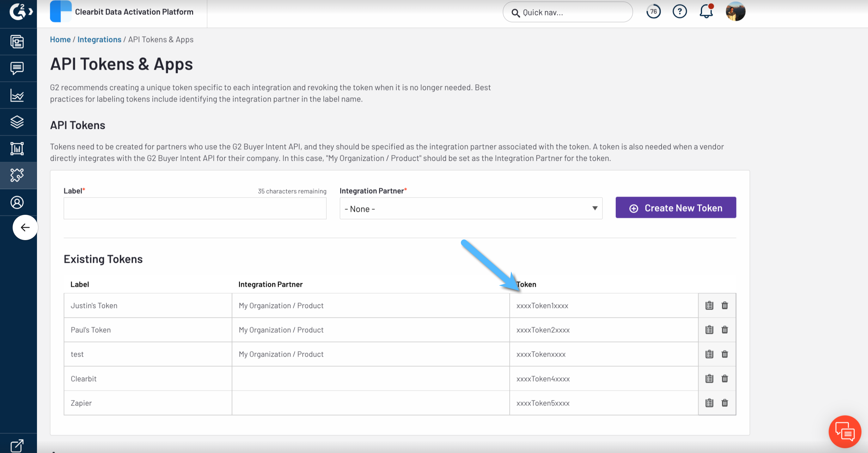868x453 pixels.
Task: Select the Zapier label cell
Action: pos(148,403)
